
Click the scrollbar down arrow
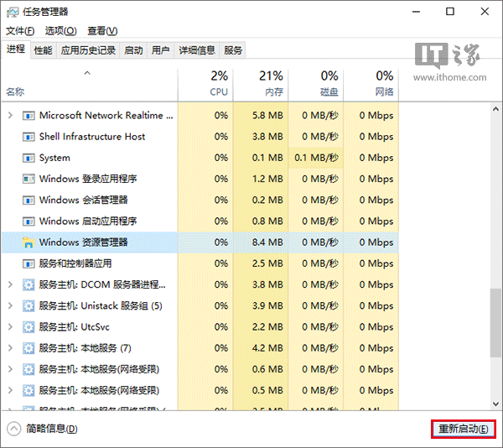[x=495, y=404]
